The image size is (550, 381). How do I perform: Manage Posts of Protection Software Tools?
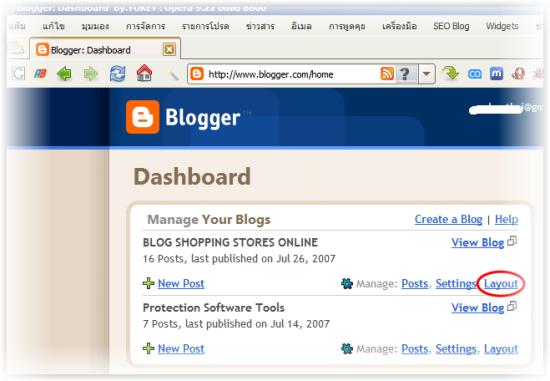pos(415,349)
